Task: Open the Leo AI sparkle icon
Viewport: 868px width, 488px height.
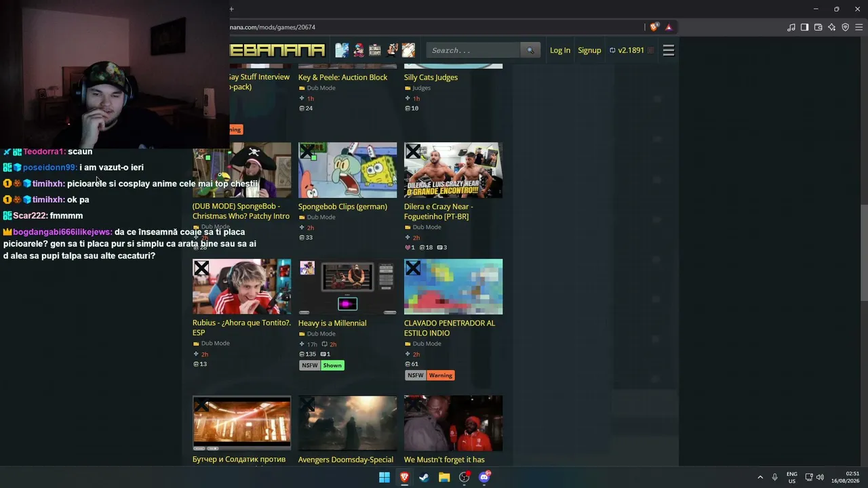Action: coord(831,27)
